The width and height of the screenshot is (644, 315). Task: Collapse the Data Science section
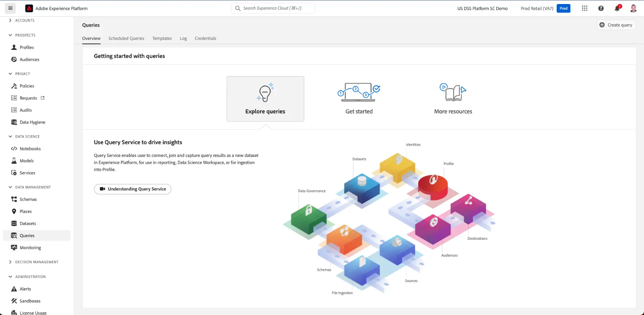tap(24, 137)
